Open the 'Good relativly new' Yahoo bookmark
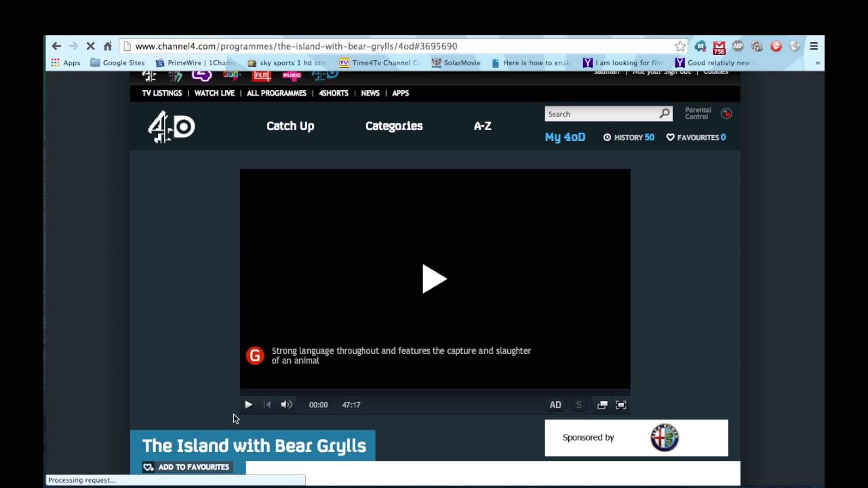 pyautogui.click(x=715, y=62)
